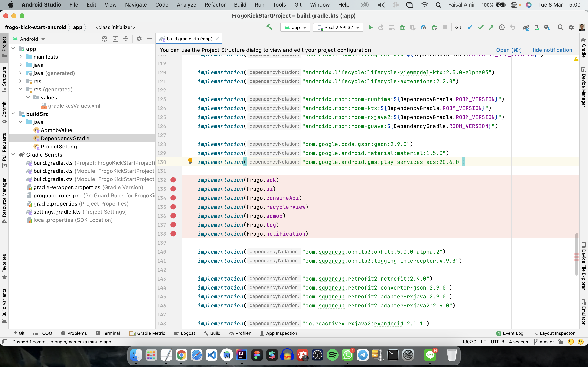The image size is (588, 367).
Task: Click the green Run app button
Action: coord(370,28)
